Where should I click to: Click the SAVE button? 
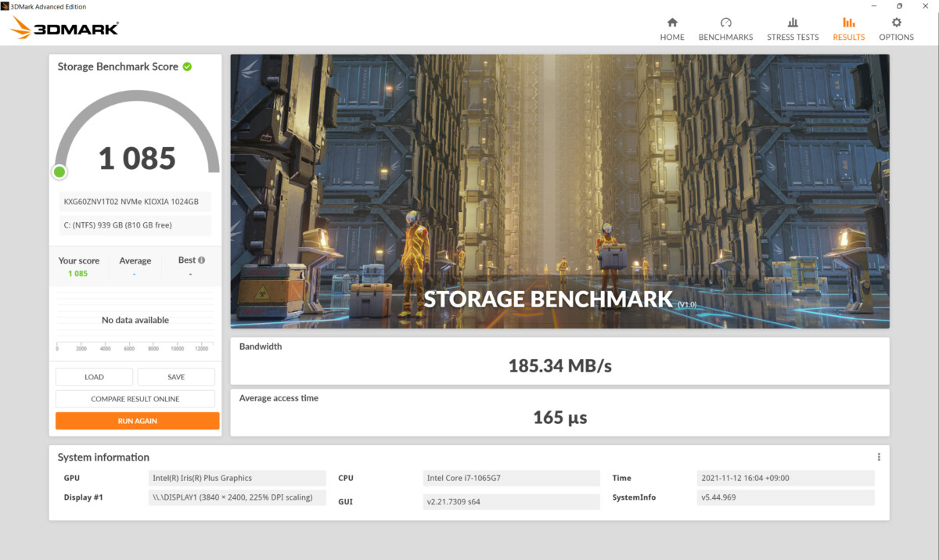176,377
